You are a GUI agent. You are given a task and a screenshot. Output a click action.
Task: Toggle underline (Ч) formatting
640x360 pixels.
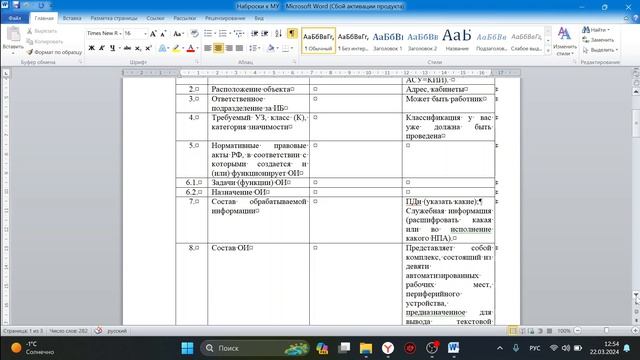pos(112,49)
